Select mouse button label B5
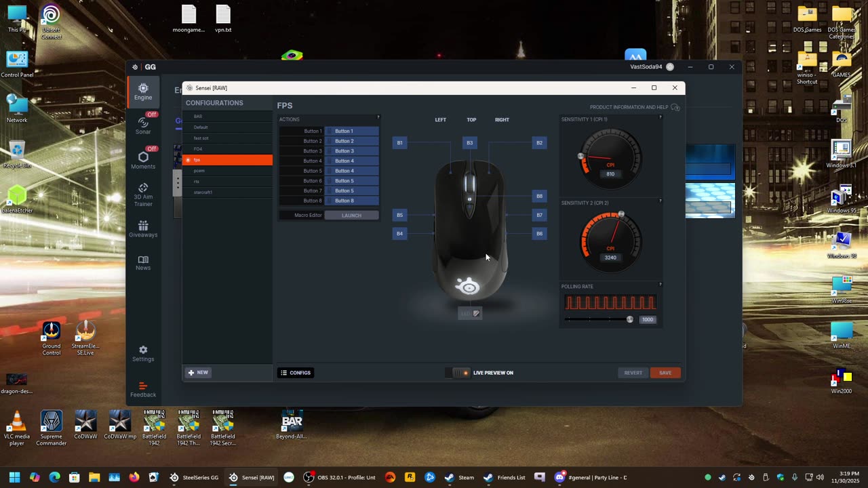 pyautogui.click(x=399, y=215)
